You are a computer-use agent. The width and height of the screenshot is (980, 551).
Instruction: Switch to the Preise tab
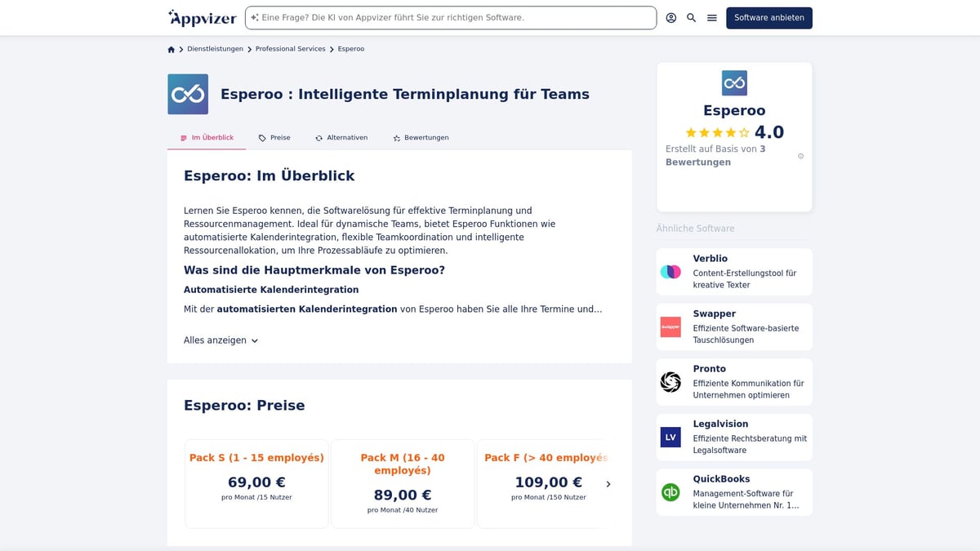(274, 138)
